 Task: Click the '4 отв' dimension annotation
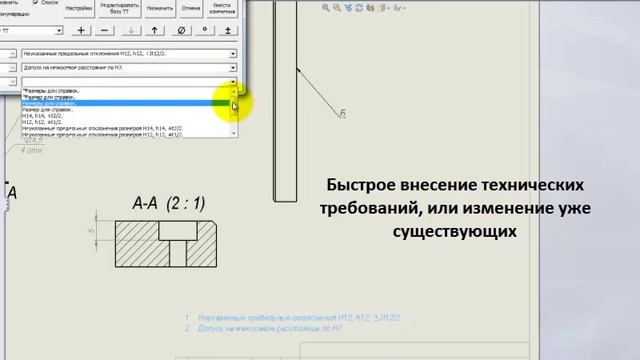[31, 150]
